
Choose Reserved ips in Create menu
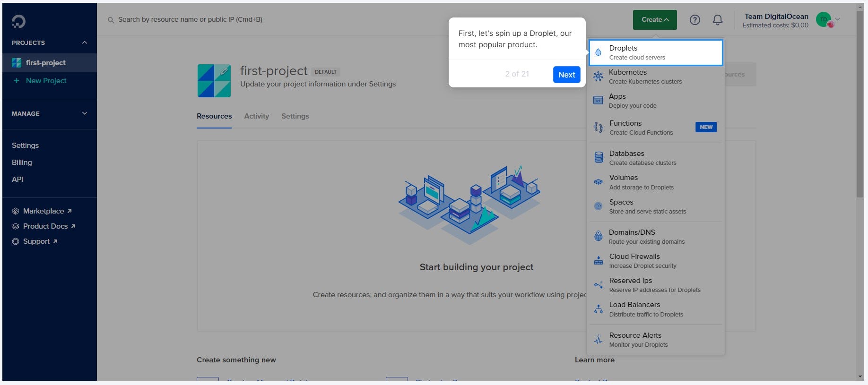point(656,285)
